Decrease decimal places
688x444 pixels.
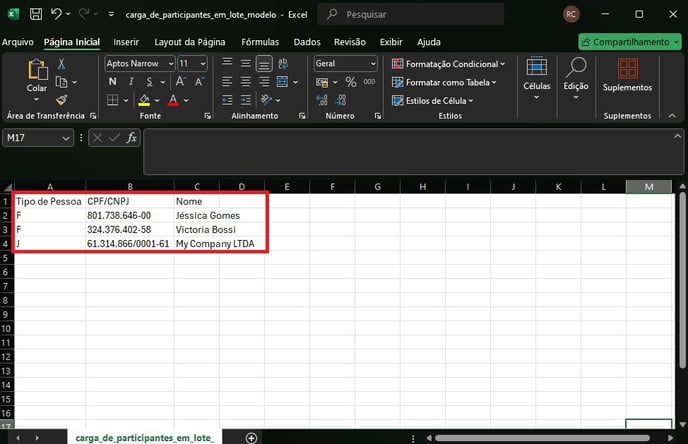(x=341, y=100)
